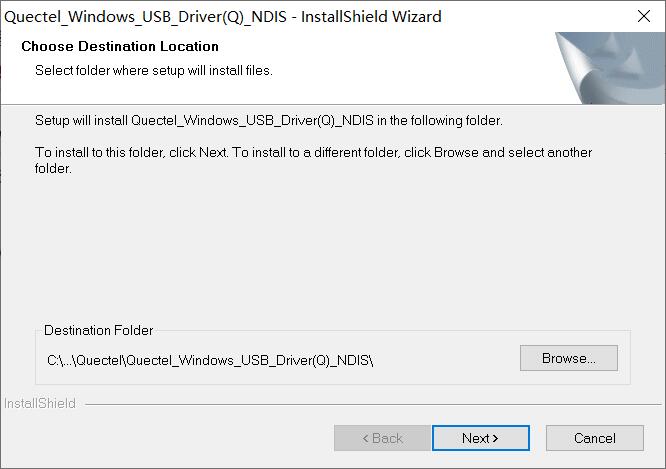Click the Destination Folder group label
This screenshot has height=469, width=666.
99,330
